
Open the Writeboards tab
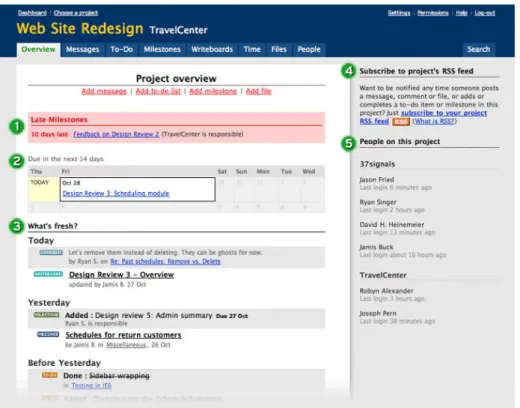coord(212,50)
